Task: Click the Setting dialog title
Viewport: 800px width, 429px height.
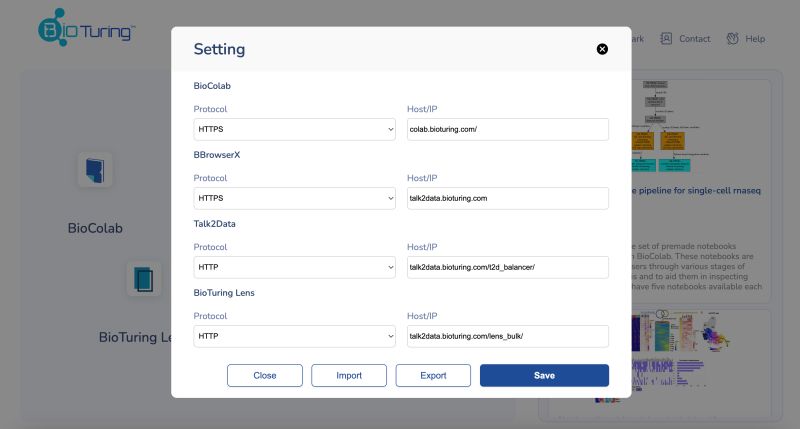Action: coord(219,49)
